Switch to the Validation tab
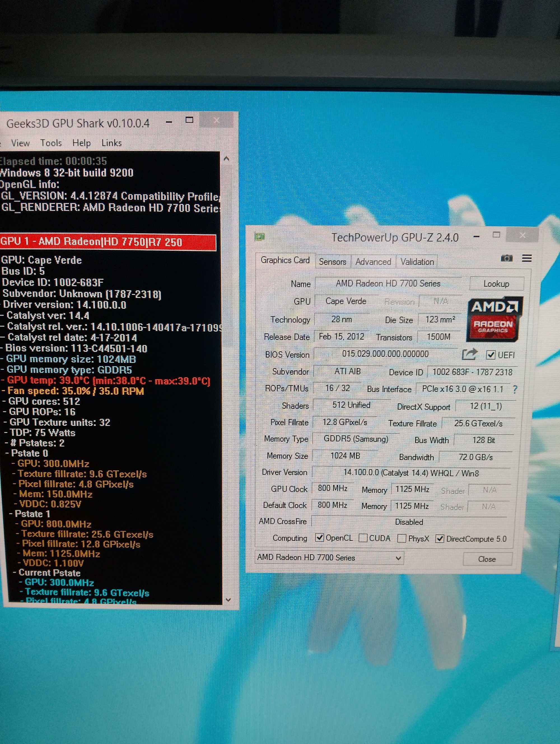Viewport: 560px width, 744px height. click(x=417, y=262)
